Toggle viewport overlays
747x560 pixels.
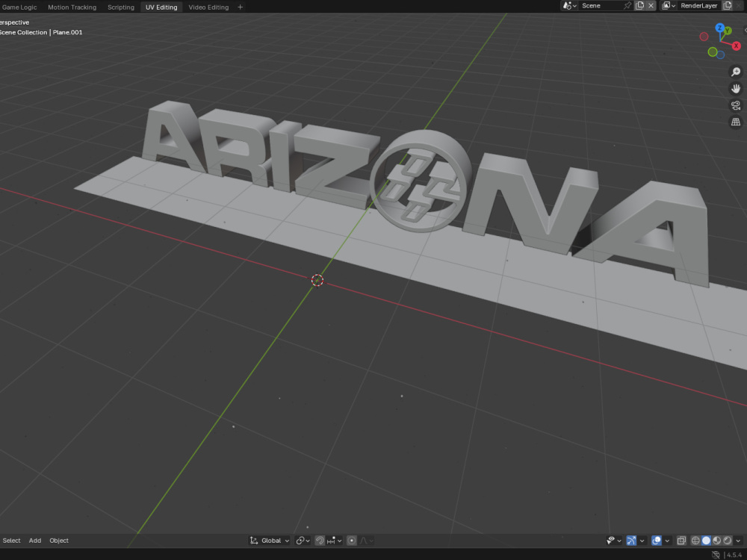click(x=657, y=541)
